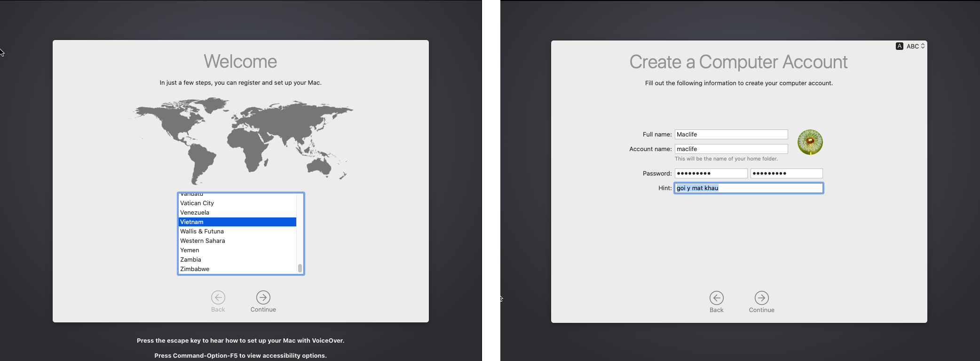The width and height of the screenshot is (980, 361).
Task: Click Back arrow on Welcome screen
Action: click(x=218, y=297)
